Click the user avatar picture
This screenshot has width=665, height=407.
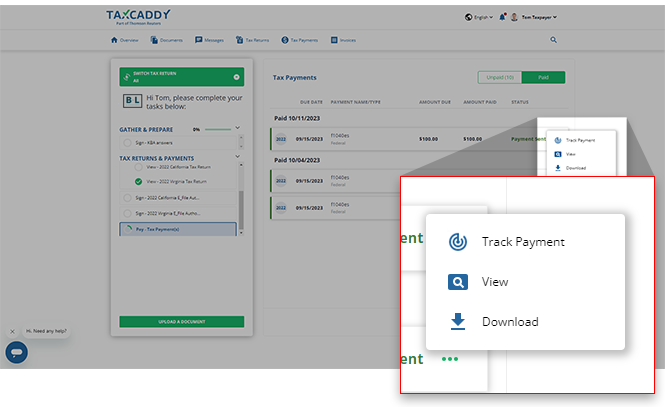[x=514, y=17]
